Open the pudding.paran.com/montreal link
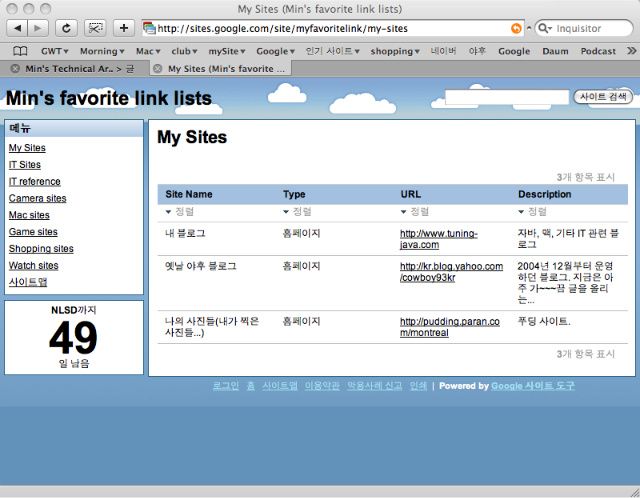640x498 pixels. click(x=450, y=327)
